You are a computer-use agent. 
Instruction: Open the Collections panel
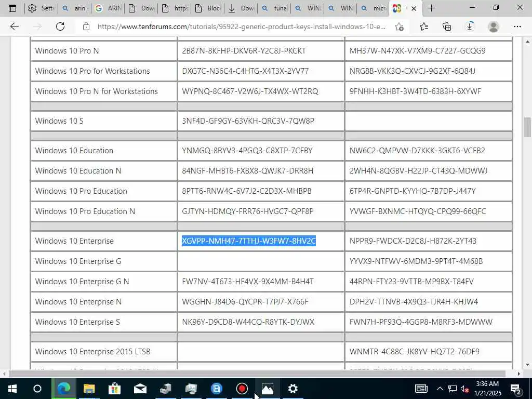pyautogui.click(x=447, y=26)
